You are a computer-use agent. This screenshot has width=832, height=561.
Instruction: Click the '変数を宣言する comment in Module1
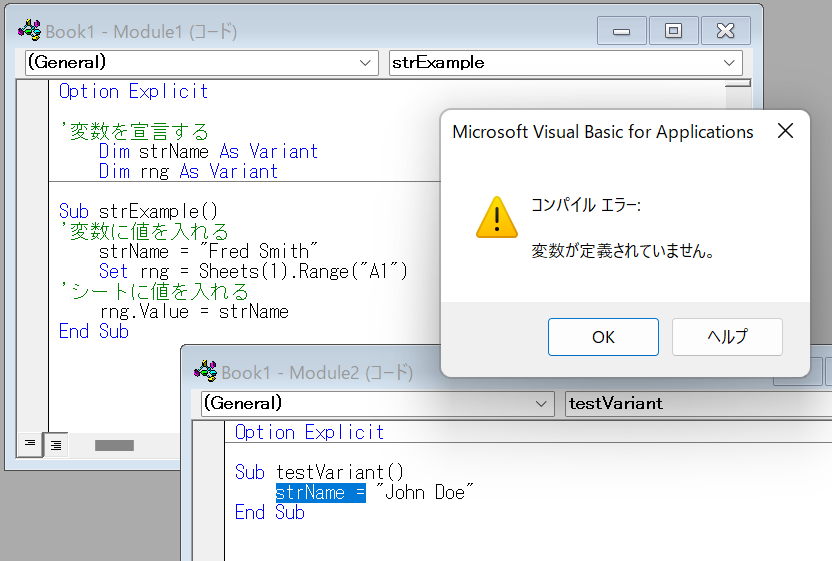(134, 131)
